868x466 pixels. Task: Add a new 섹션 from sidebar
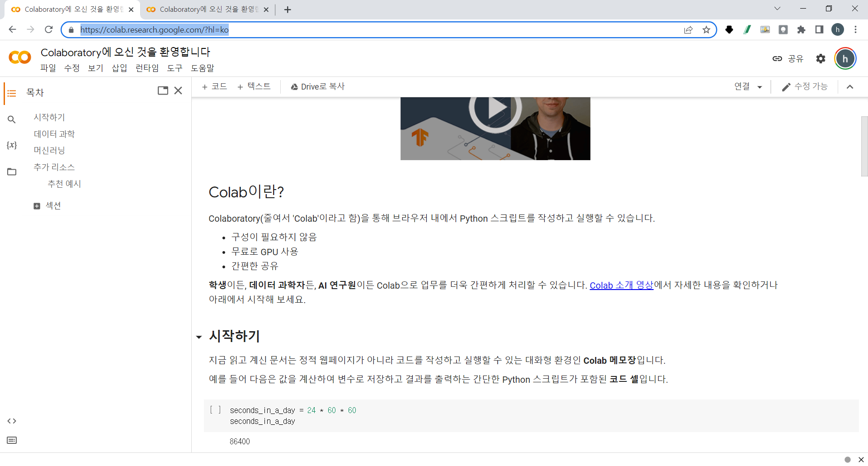tap(47, 206)
